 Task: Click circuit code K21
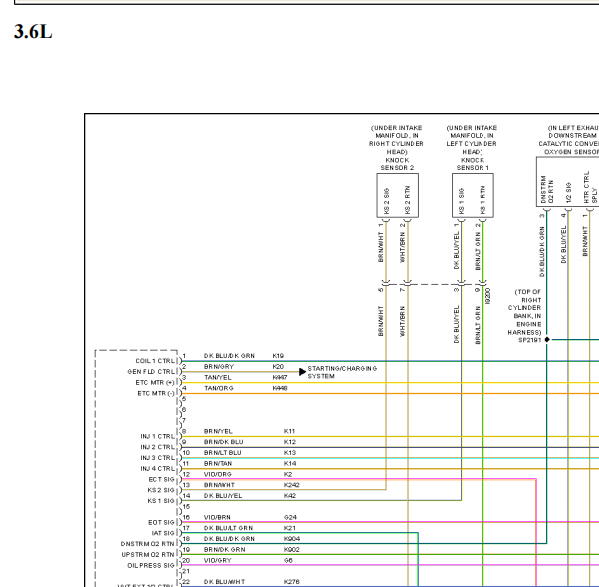click(290, 528)
